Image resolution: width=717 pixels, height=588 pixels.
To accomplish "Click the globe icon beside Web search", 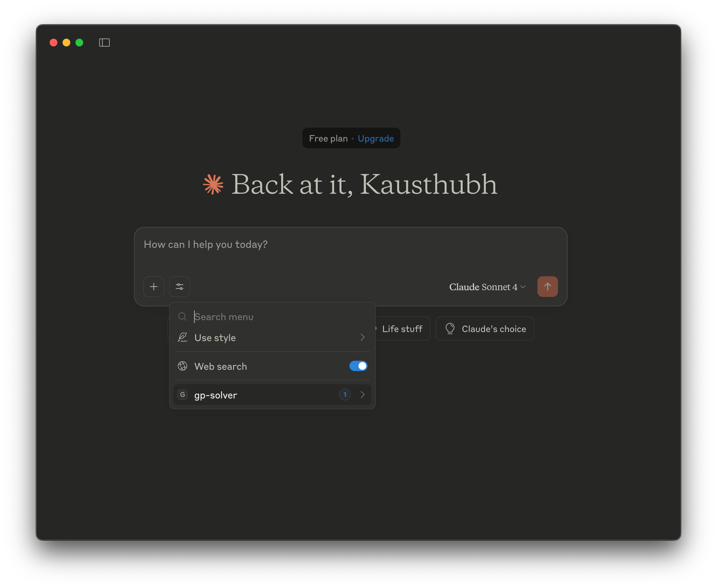I will click(x=182, y=366).
